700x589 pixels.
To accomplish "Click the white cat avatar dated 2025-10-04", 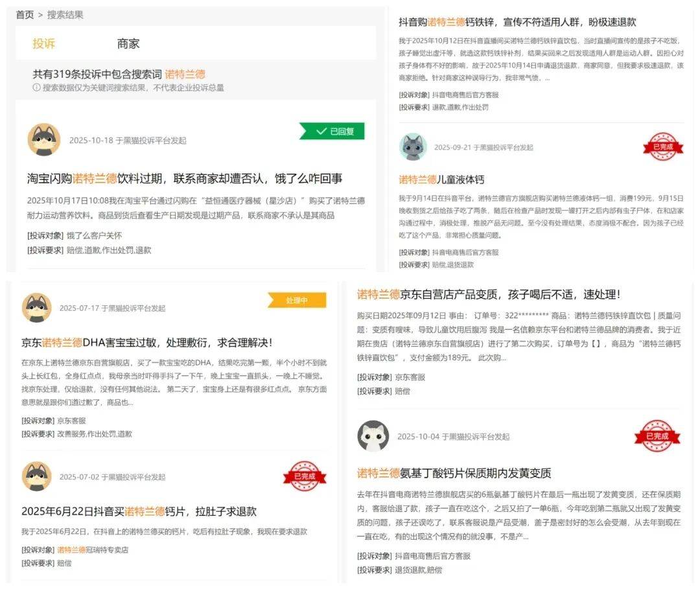I will 373,436.
